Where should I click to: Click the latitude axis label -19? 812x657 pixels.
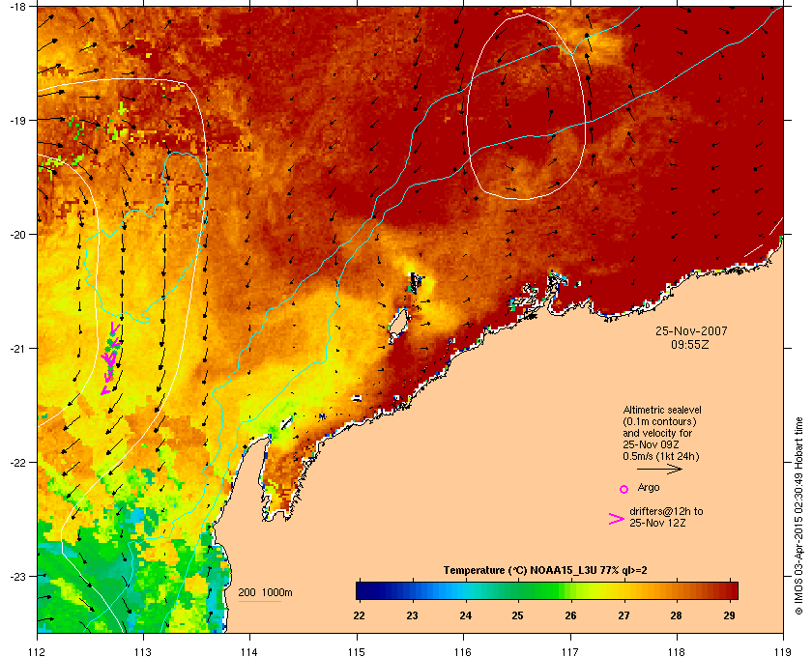(17, 120)
